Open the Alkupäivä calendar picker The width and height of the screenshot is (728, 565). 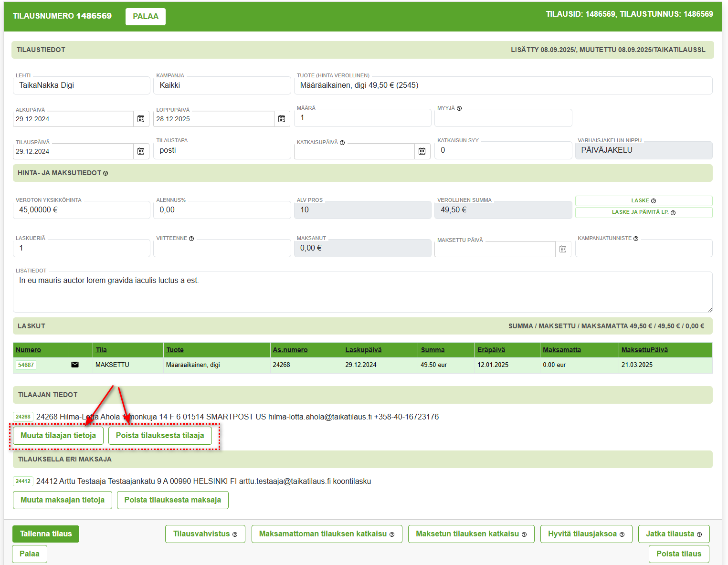141,119
